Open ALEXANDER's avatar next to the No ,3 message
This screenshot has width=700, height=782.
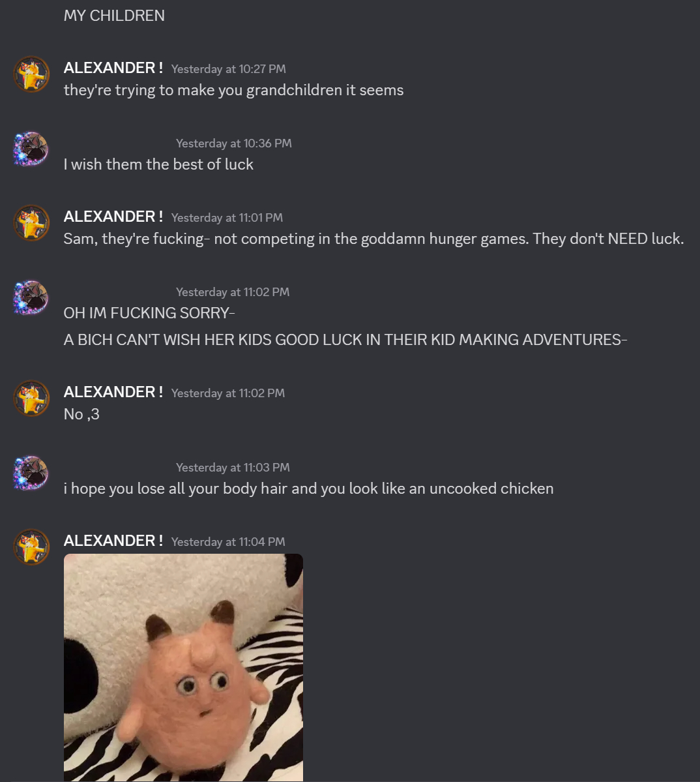[31, 399]
